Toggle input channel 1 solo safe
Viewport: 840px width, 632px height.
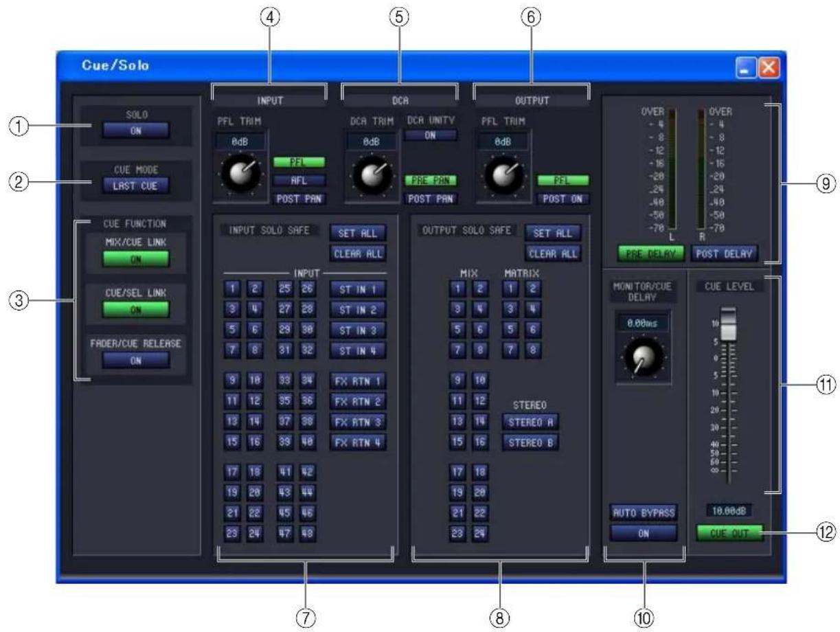tap(232, 288)
